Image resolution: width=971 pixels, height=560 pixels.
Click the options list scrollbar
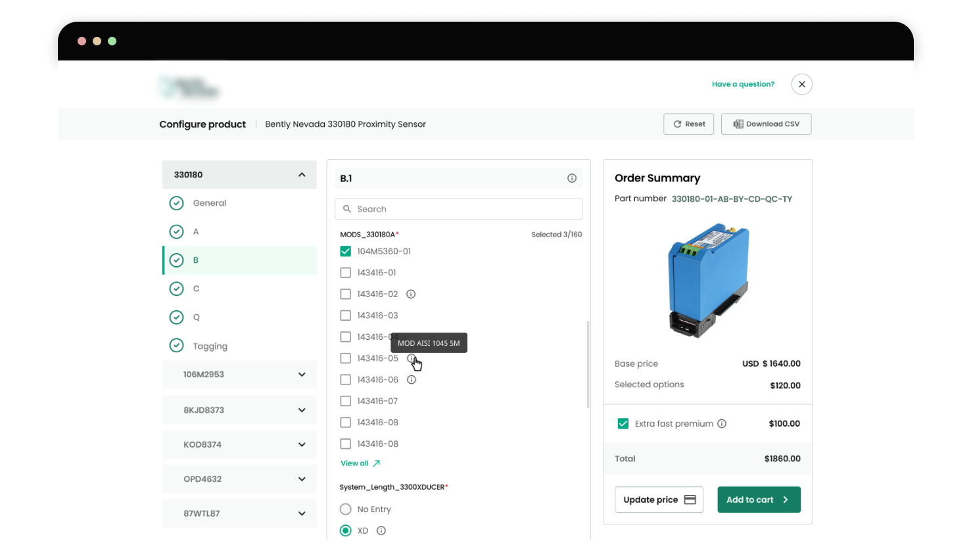pos(587,365)
